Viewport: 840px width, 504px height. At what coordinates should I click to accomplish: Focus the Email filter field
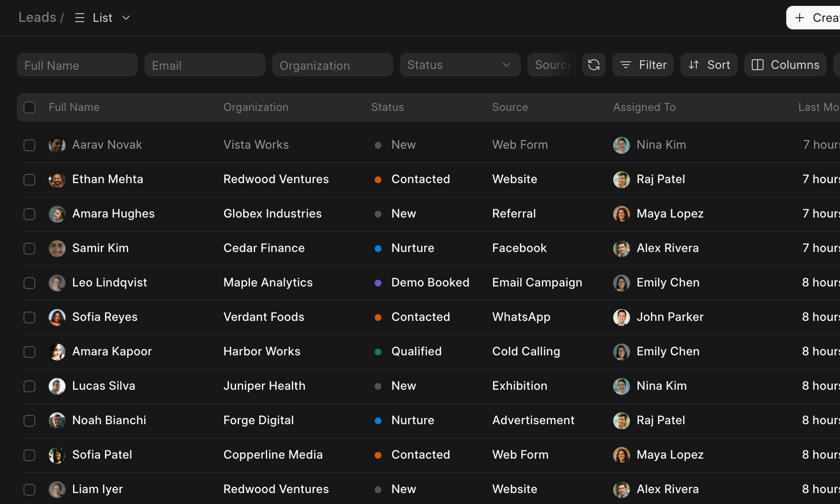click(x=205, y=65)
